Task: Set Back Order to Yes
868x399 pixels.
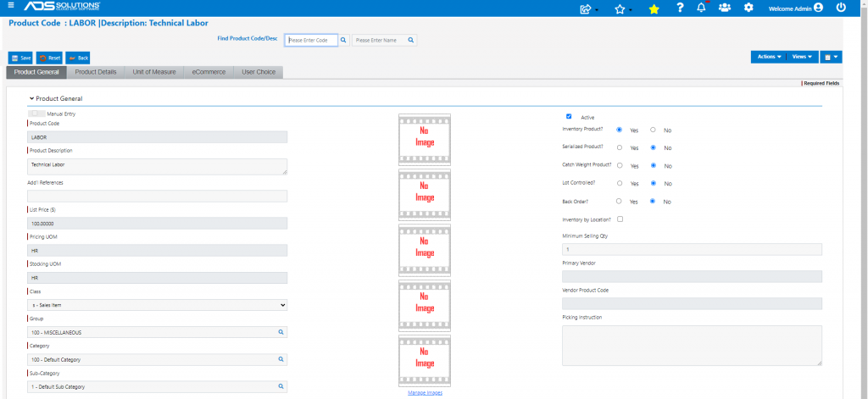Action: tap(620, 201)
